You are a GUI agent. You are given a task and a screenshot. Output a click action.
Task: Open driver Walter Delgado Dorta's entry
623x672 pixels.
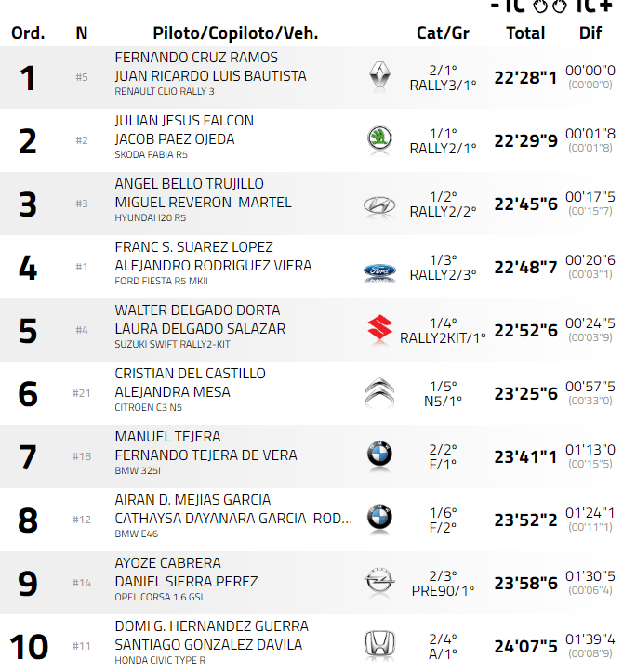(197, 310)
